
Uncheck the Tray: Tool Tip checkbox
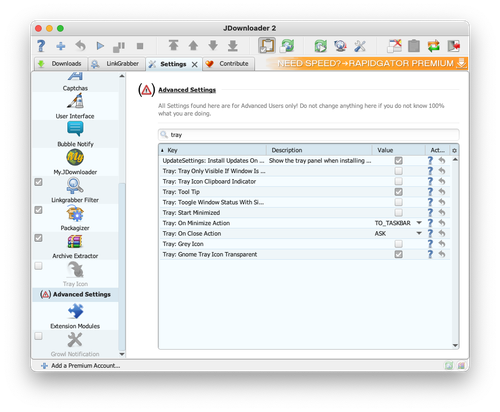(x=398, y=192)
